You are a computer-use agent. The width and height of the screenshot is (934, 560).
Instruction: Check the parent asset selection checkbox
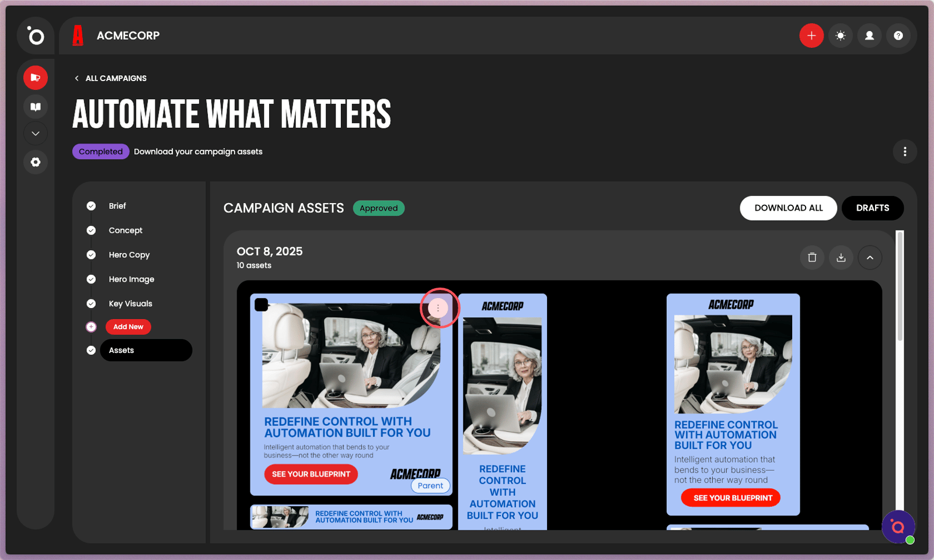tap(262, 304)
